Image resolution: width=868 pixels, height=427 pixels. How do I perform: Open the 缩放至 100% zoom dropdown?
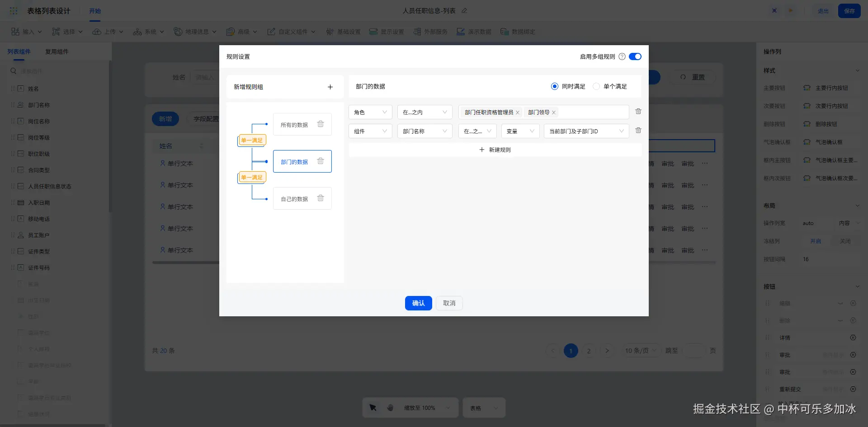tap(427, 408)
